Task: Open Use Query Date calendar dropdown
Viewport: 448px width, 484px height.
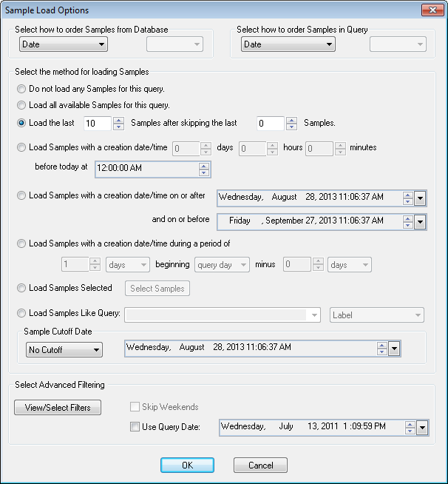Action: [x=422, y=427]
